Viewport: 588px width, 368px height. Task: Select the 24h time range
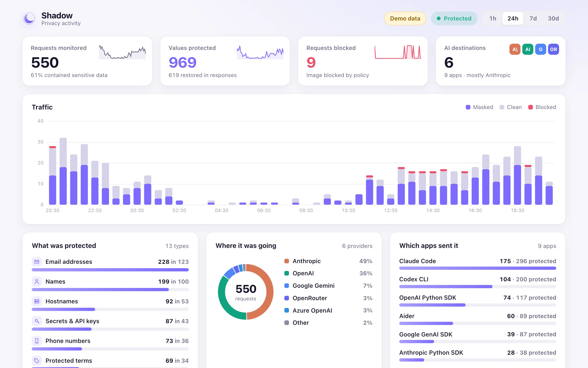[x=513, y=18]
